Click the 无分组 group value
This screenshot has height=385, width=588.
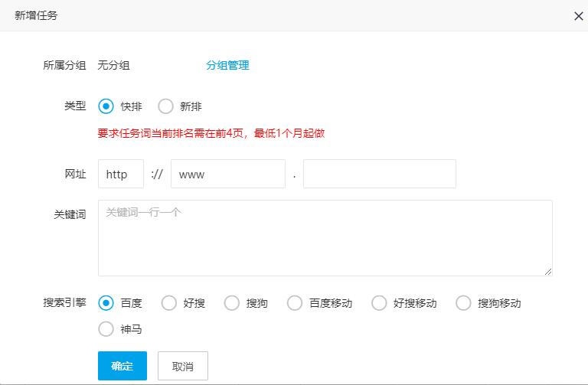(113, 66)
